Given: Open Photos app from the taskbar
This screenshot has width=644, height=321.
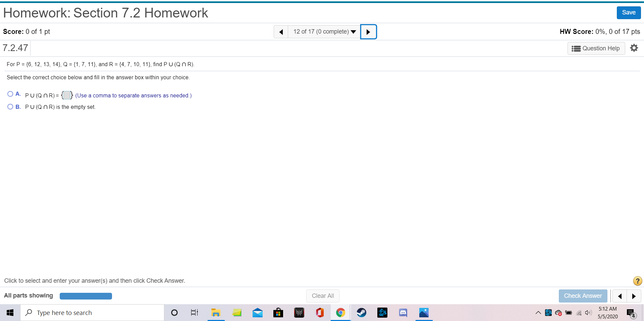Looking at the screenshot, I should pos(424,313).
